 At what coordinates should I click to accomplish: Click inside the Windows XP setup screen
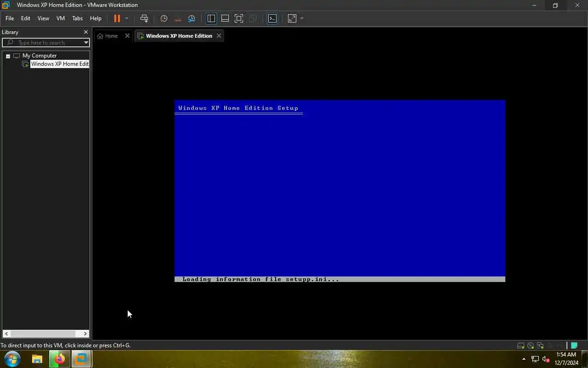tap(340, 191)
